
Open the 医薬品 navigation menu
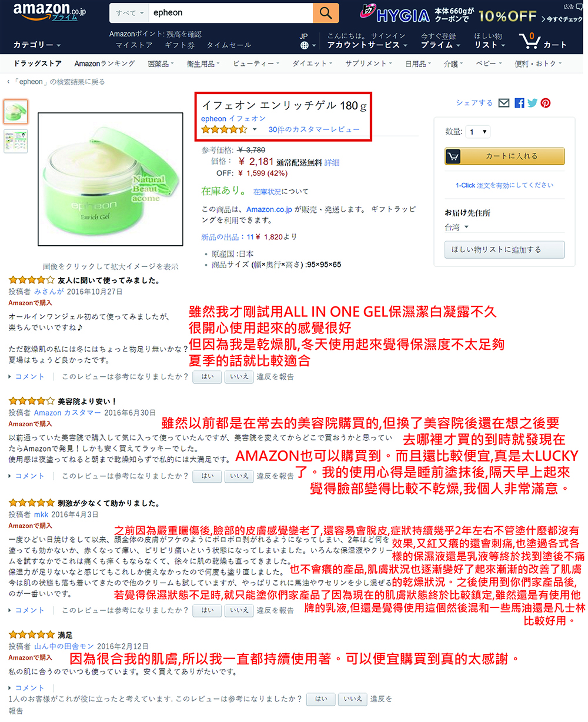pos(161,63)
